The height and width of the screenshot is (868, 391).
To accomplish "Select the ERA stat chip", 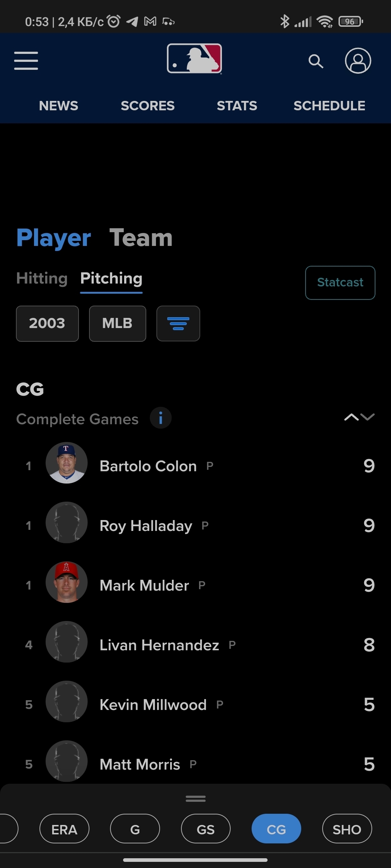I will click(x=64, y=829).
